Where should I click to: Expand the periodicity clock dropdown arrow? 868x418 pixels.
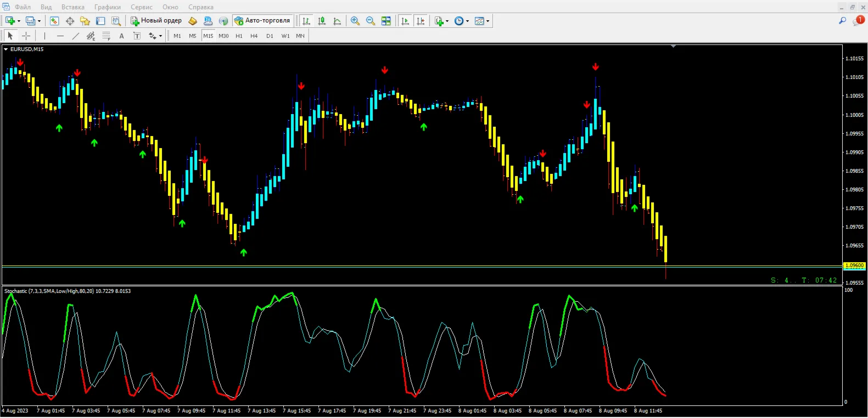[x=467, y=21]
